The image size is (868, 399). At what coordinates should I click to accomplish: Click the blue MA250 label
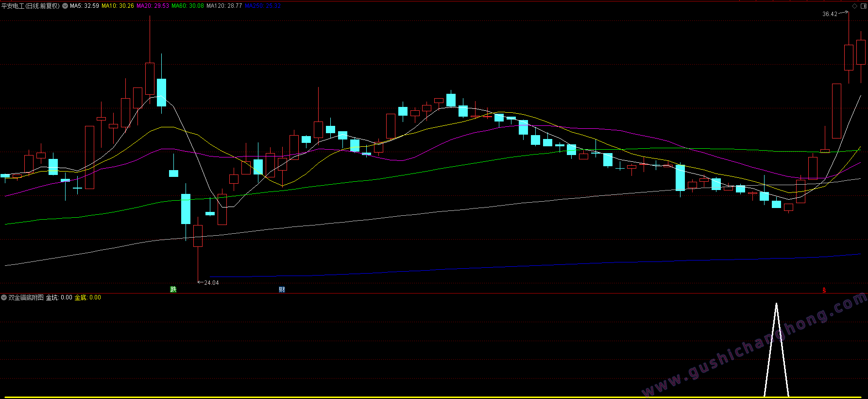coord(263,6)
